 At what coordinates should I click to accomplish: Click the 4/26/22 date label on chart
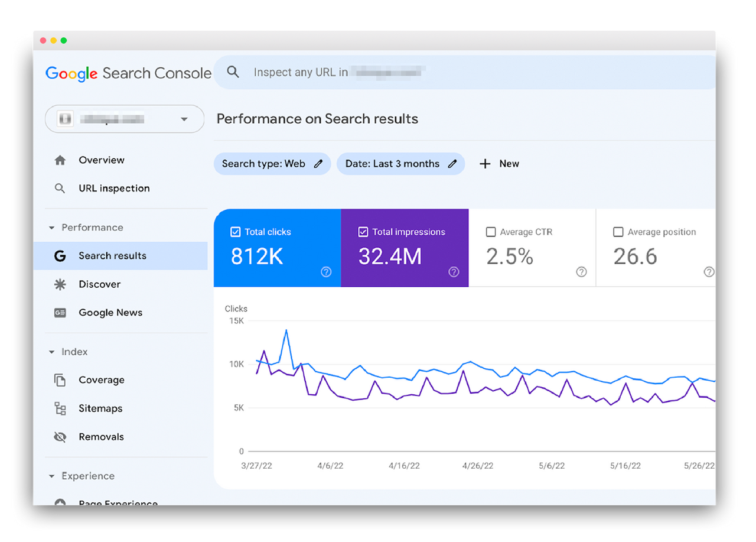(x=478, y=466)
